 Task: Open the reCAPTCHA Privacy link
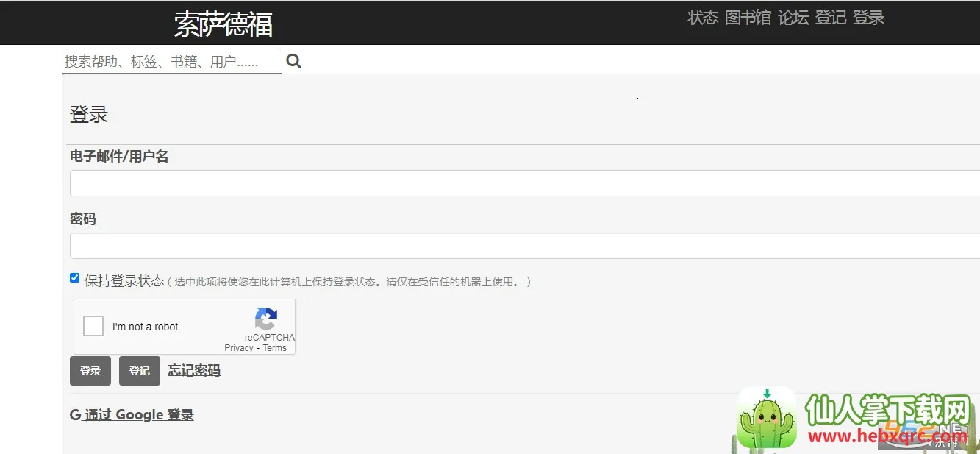tap(239, 348)
